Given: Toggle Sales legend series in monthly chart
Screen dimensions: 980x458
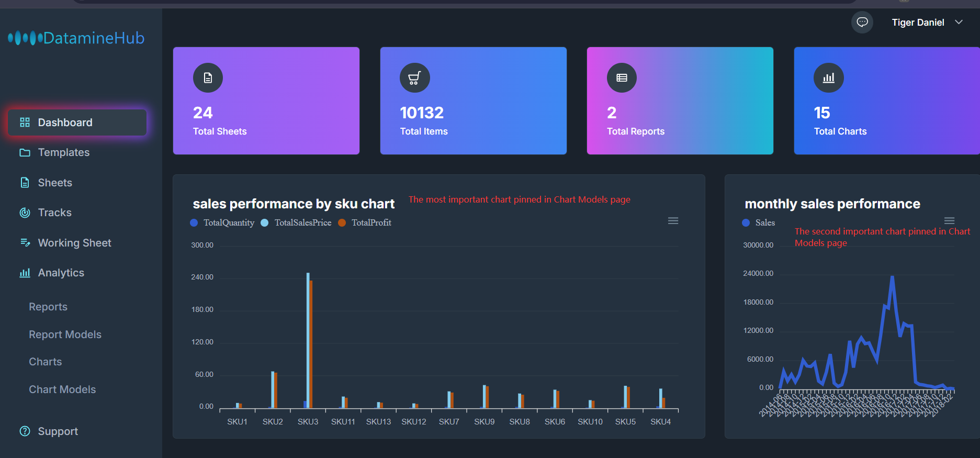Looking at the screenshot, I should point(759,223).
